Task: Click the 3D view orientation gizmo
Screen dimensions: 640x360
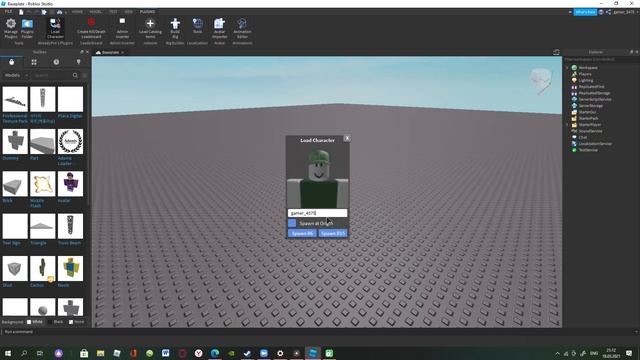Action: 541,80
